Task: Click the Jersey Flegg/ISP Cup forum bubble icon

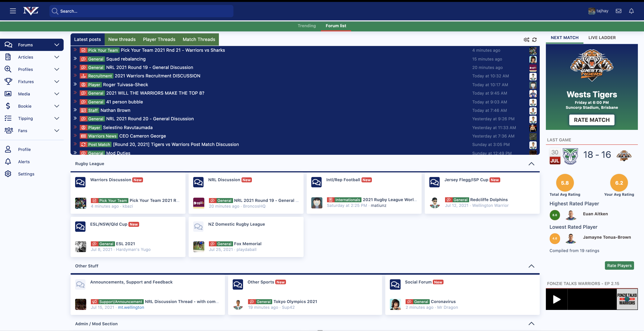Action: pyautogui.click(x=434, y=182)
